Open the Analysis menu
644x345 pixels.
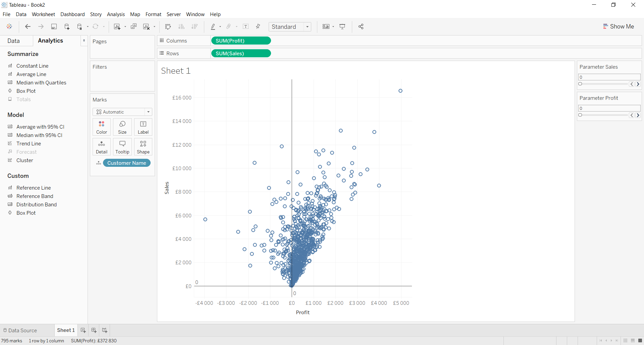pyautogui.click(x=116, y=14)
